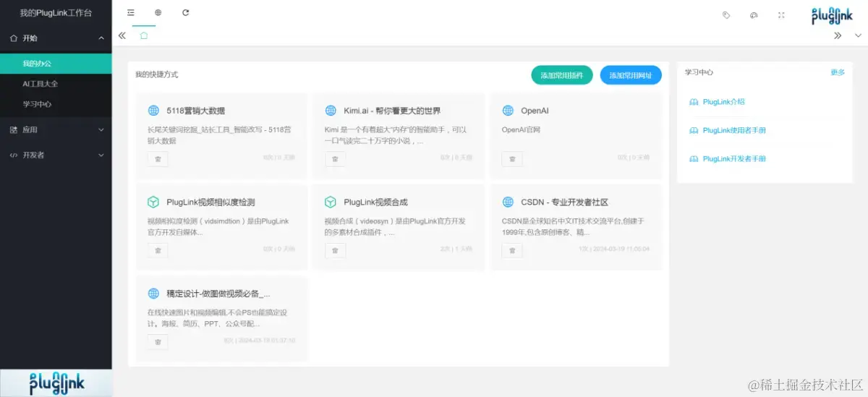Delete the 稿定设计 shortcut
868x397 pixels.
[x=158, y=342]
